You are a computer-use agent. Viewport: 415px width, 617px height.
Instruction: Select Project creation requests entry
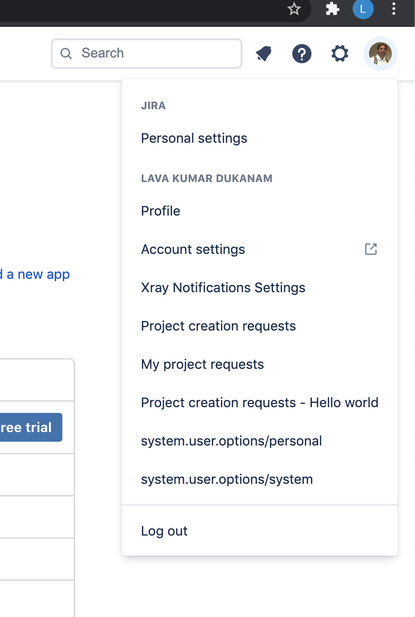(x=260, y=326)
